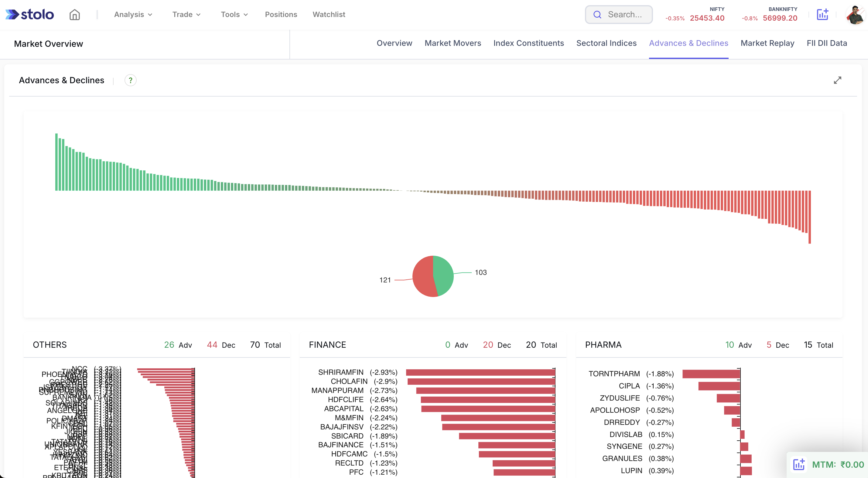The image size is (868, 478).
Task: Click the APOLLOHOSP (-0.52%) row label
Action: pos(632,410)
